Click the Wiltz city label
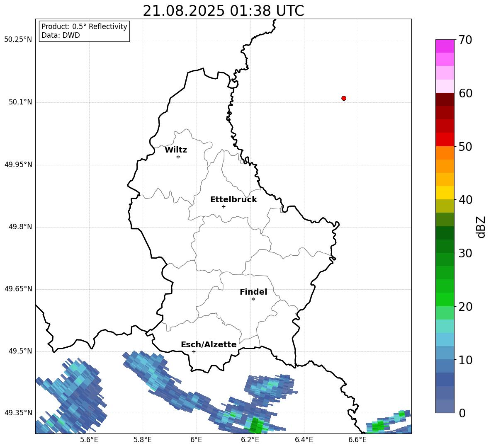The height and width of the screenshot is (448, 491). [176, 150]
